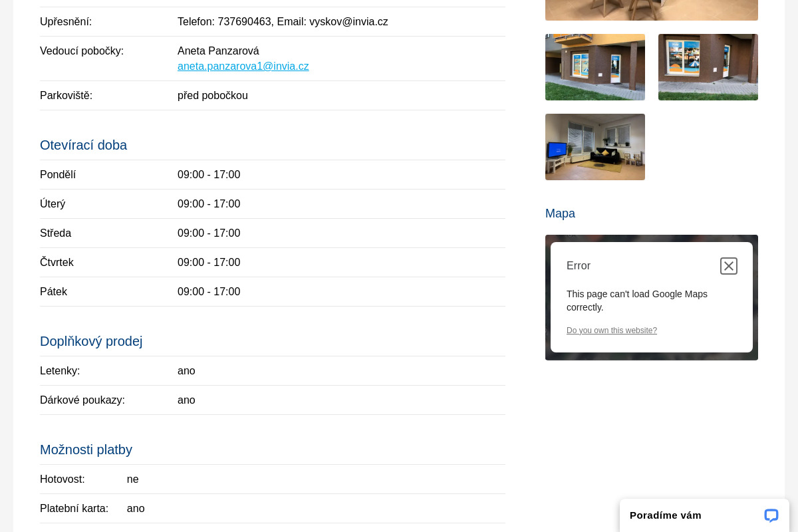Click the Platební karta row label

(x=74, y=509)
